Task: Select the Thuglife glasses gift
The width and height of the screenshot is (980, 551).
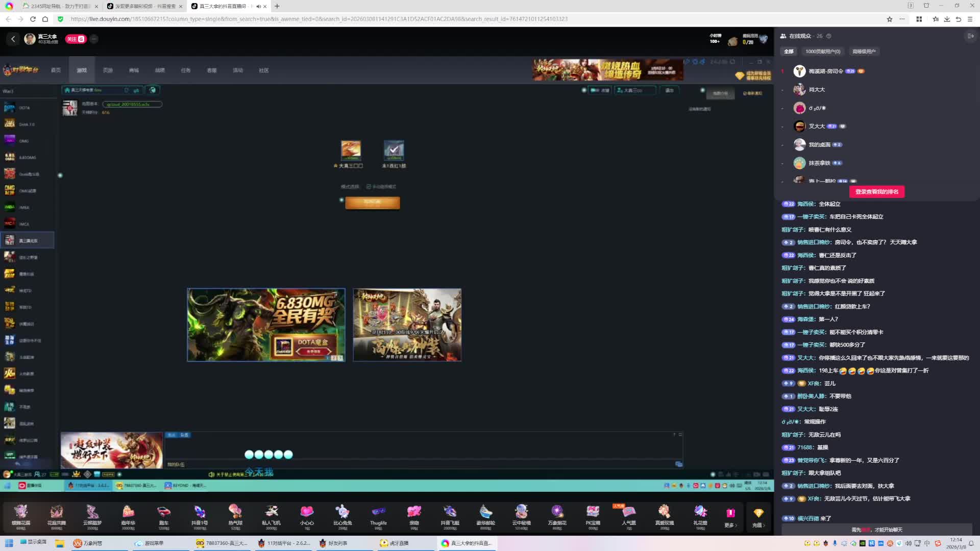Action: tap(378, 513)
